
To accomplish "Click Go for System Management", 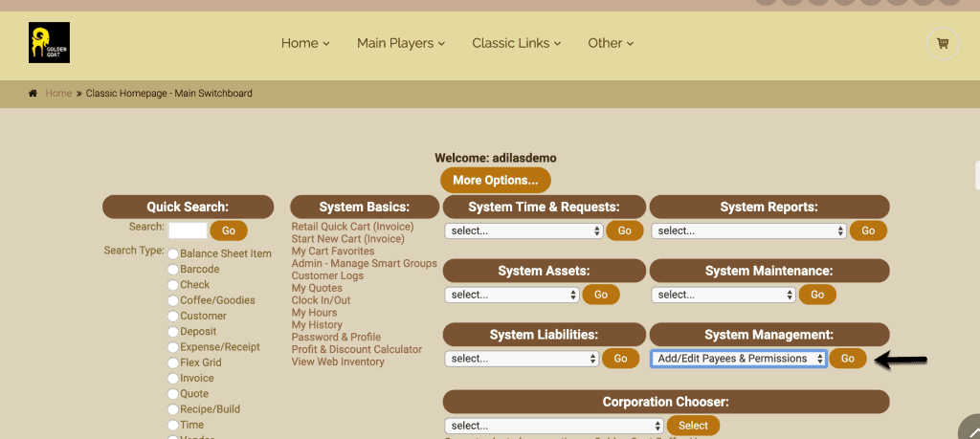I will click(848, 359).
